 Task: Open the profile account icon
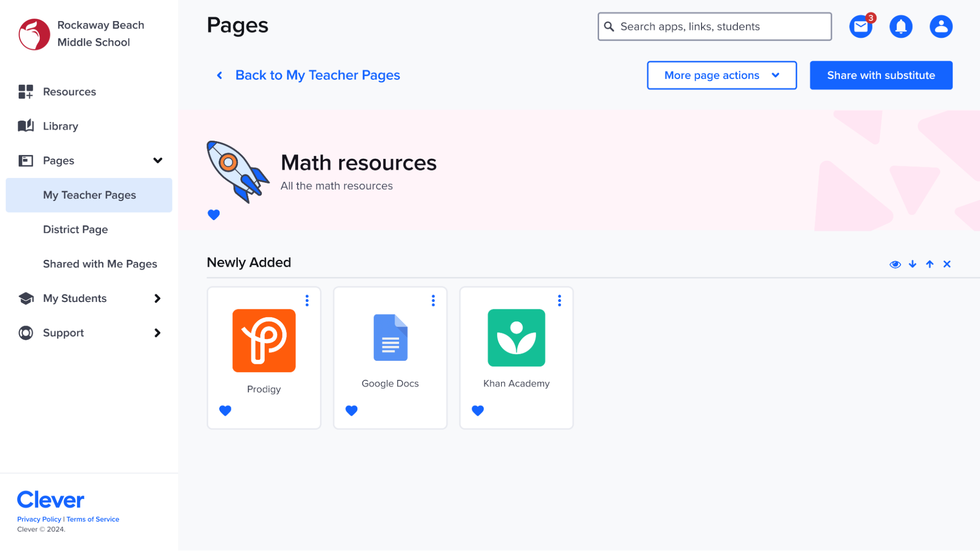tap(940, 26)
